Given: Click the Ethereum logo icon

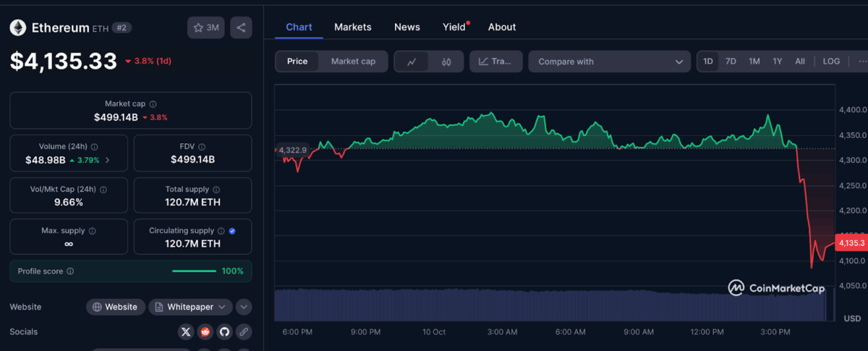Looking at the screenshot, I should [18, 28].
